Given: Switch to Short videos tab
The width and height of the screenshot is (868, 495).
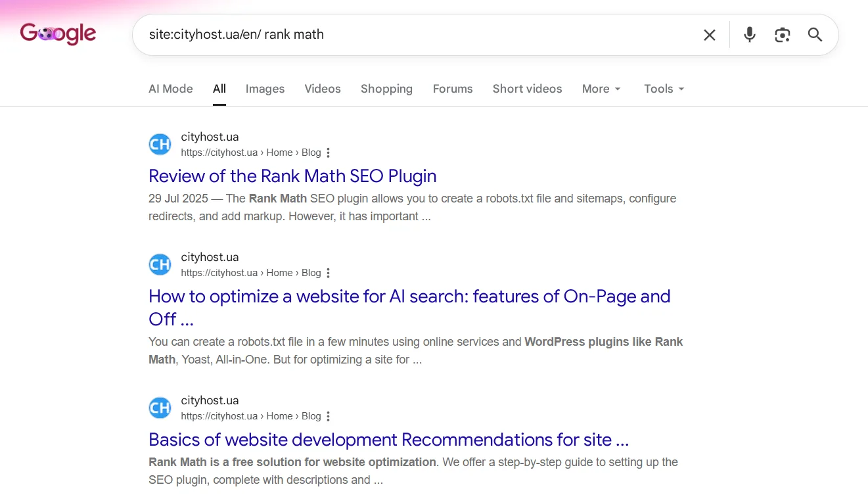Looking at the screenshot, I should 527,89.
